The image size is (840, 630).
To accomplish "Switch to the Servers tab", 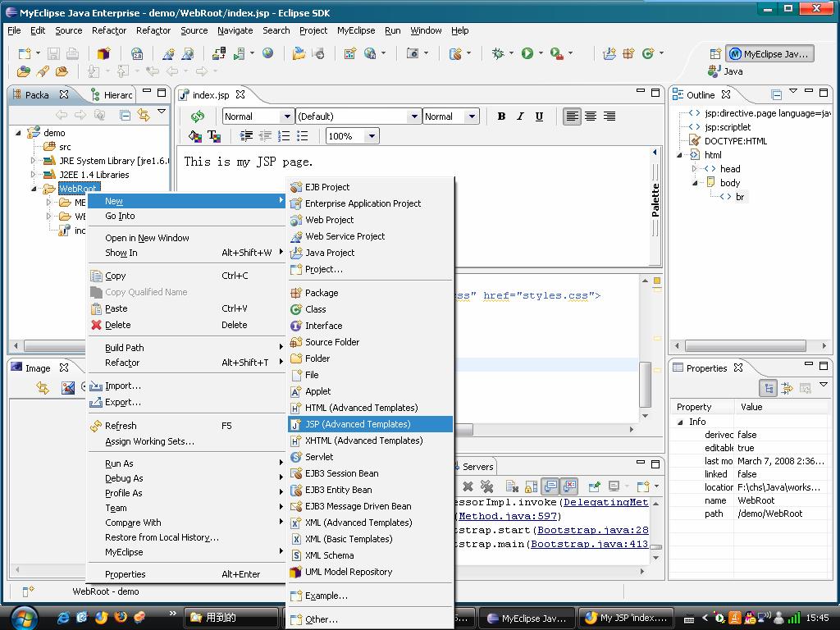I will 477,466.
